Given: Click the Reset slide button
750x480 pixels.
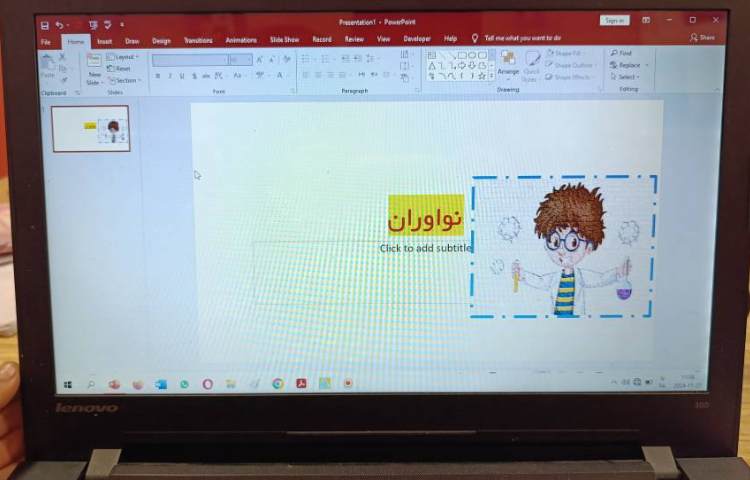Looking at the screenshot, I should pyautogui.click(x=119, y=69).
